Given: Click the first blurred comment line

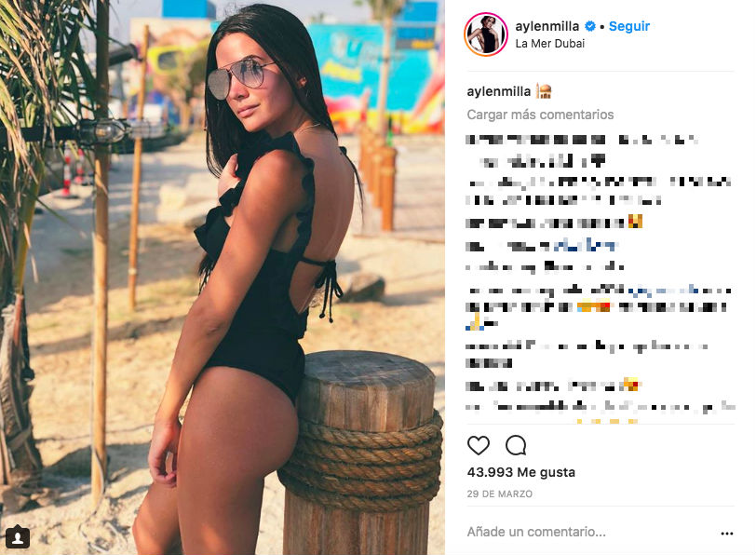Looking at the screenshot, I should [582, 140].
